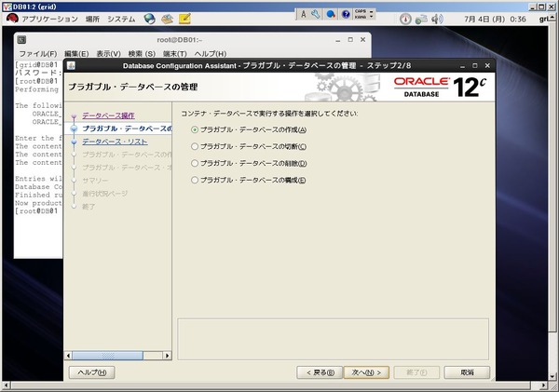This screenshot has height=392, width=559.
Task: Click the 'ORACLE DATABASE 12c' logo
Action: (440, 87)
